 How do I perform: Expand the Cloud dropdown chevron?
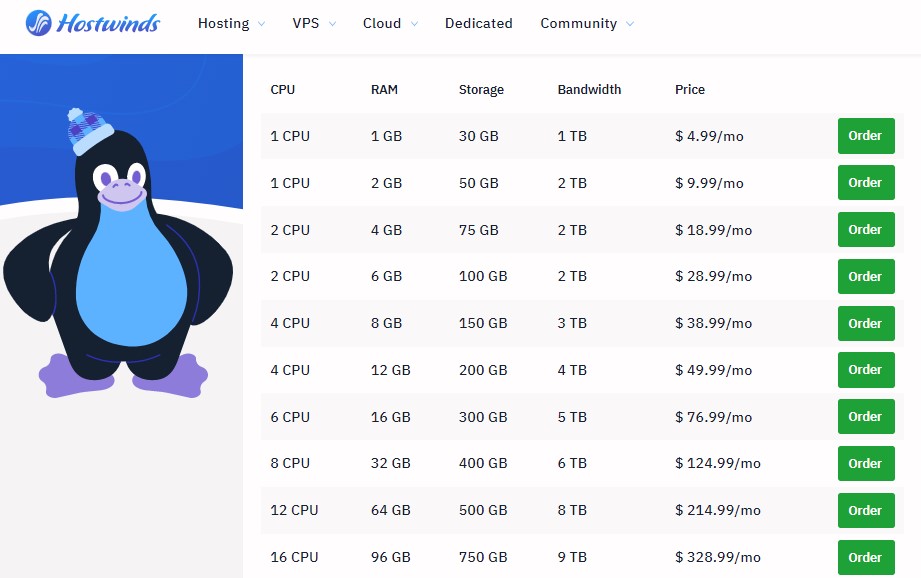tap(414, 24)
